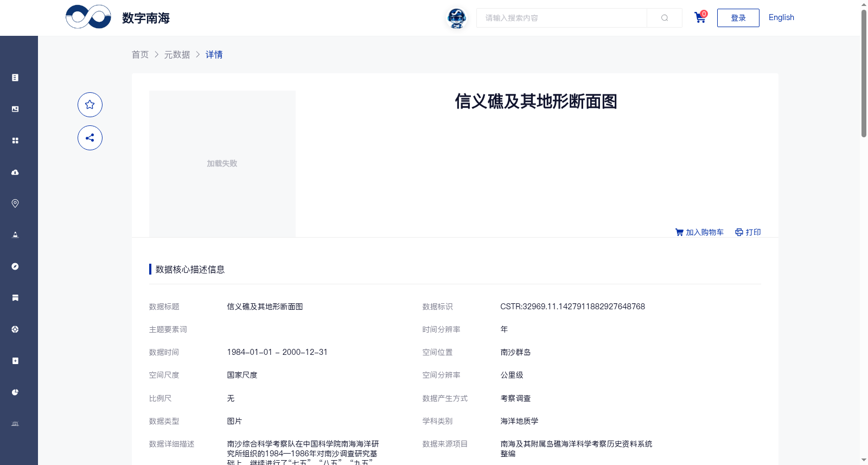Click the robot assistant avatar

pyautogui.click(x=457, y=18)
